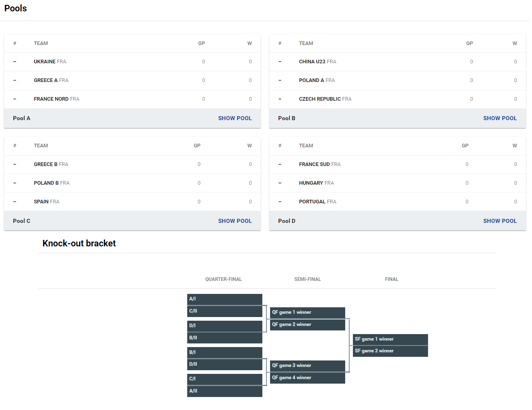Expand Pool C with Show Pool
Screen dimensions: 532x410
point(235,221)
